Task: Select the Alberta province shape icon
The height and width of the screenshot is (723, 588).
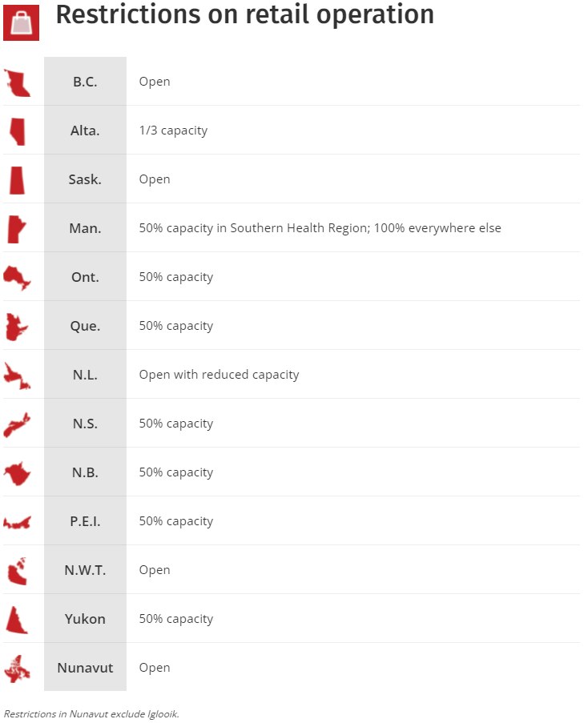Action: tap(17, 131)
